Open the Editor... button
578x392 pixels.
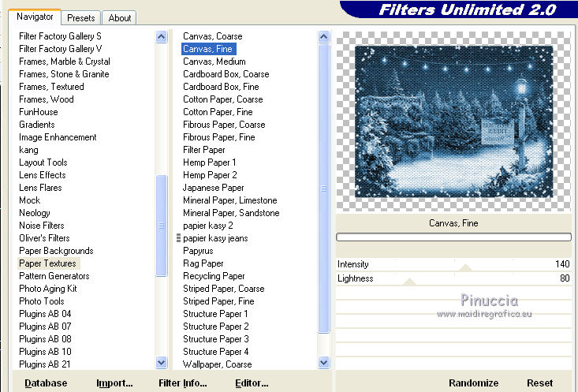point(252,383)
